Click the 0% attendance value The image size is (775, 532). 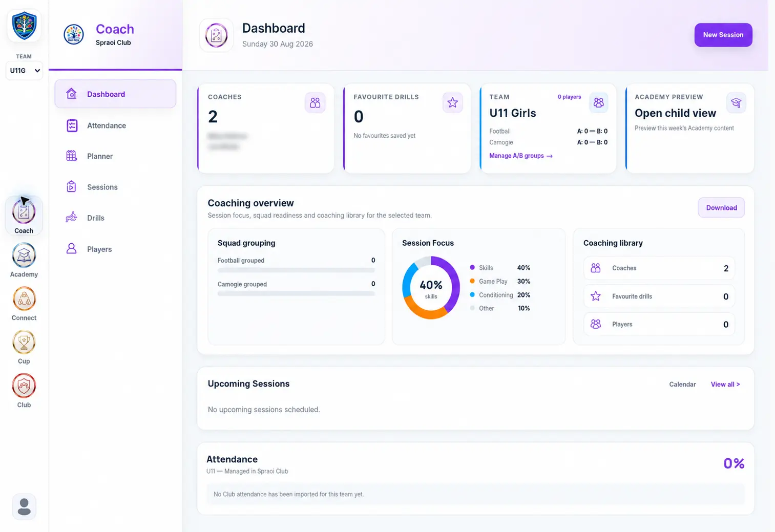coord(734,463)
